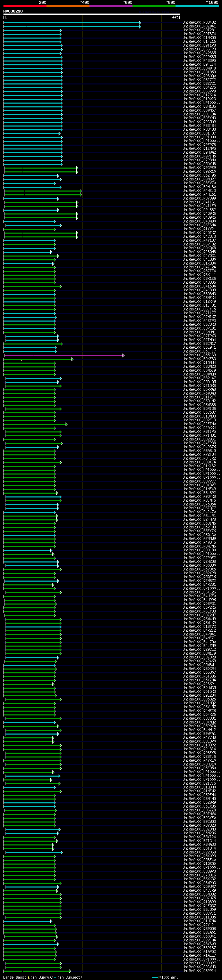Select the UniRef100_Q9SAQ0 hit label
Viewport: 222px width, 980px height.
(199, 76)
